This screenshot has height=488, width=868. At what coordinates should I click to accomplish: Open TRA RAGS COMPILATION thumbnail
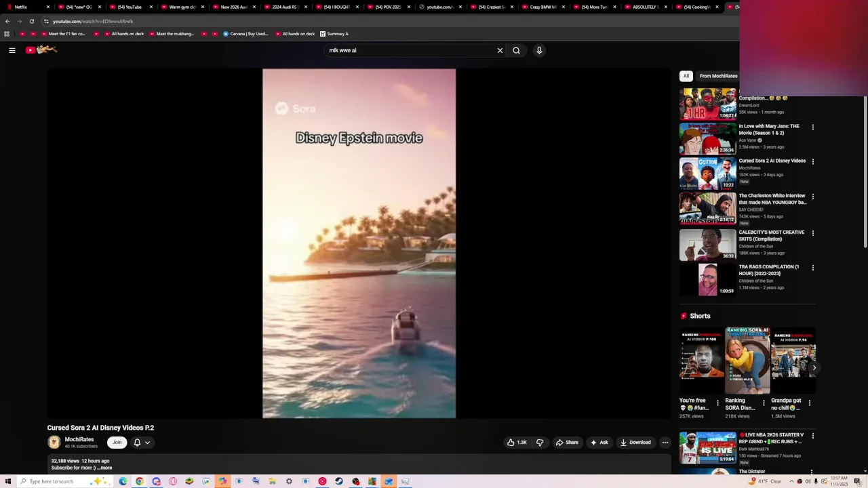point(707,279)
